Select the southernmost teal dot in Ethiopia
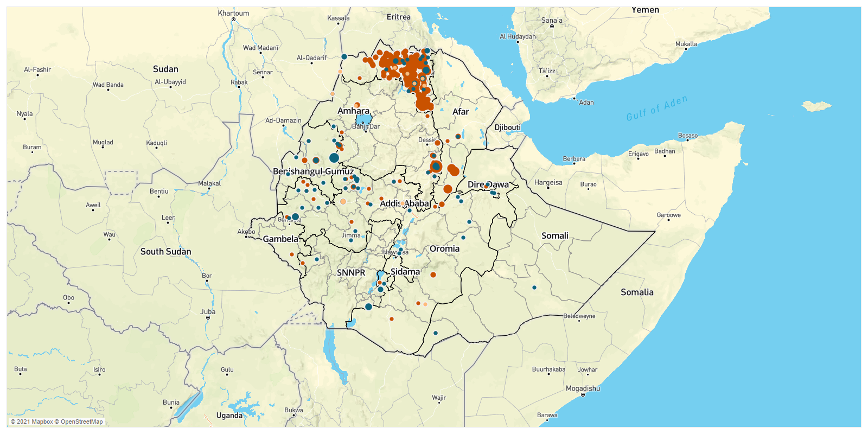 click(x=436, y=333)
